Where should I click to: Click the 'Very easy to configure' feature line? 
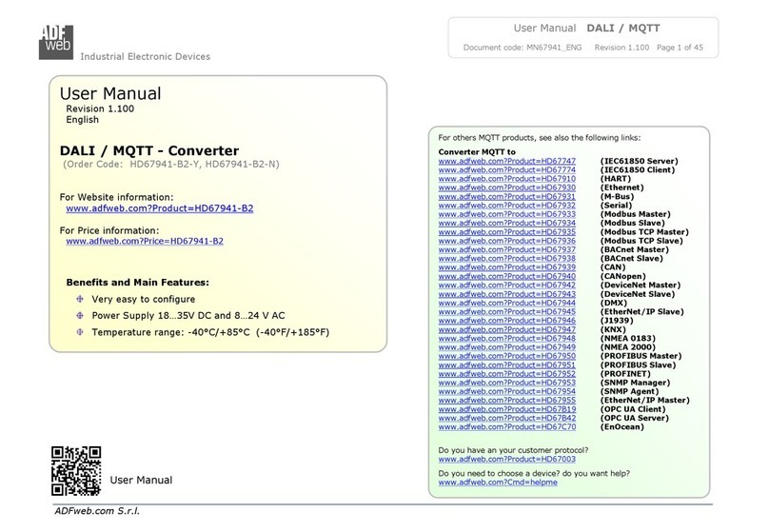click(x=143, y=299)
